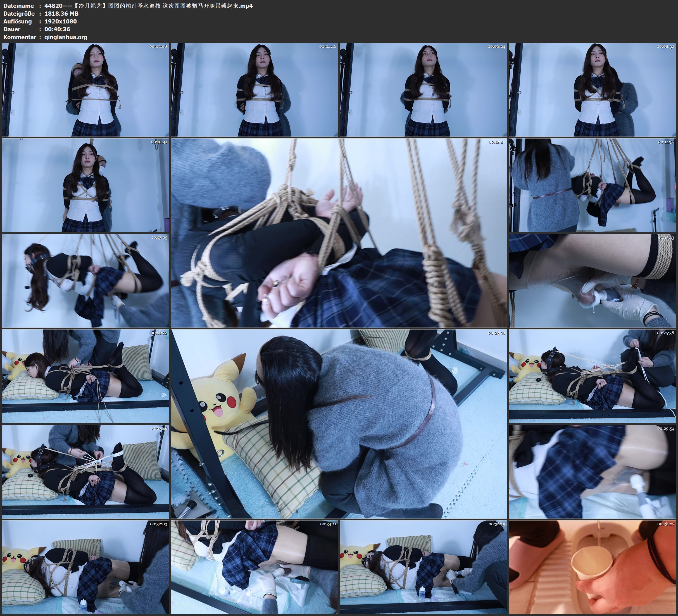The width and height of the screenshot is (678, 616).
Task: Click the large frame at 00:12:49
Action: point(339,233)
